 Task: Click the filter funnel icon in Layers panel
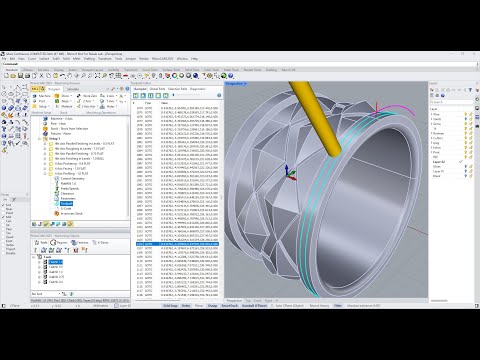tap(470, 90)
